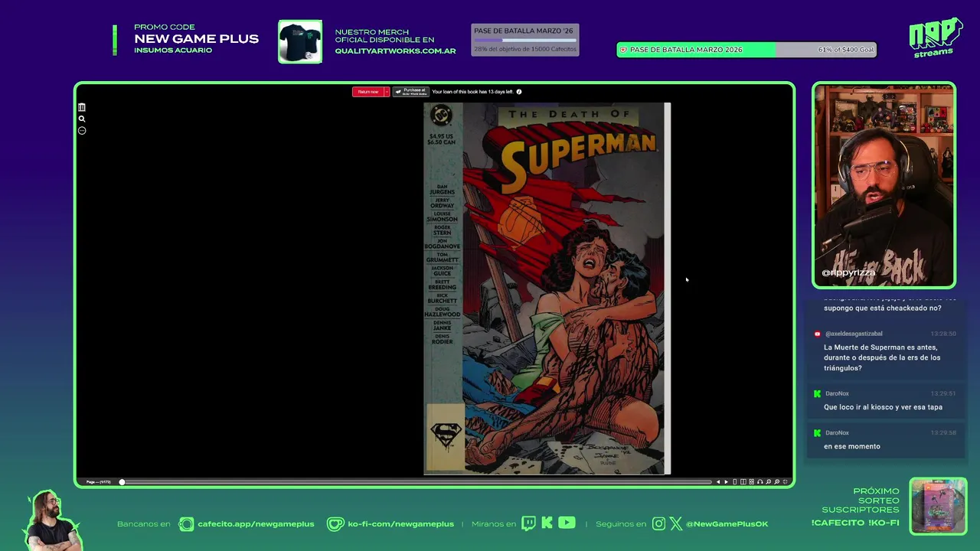Click chat message about 'ers de los triángulos'
This screenshot has width=980, height=551.
[x=882, y=357]
